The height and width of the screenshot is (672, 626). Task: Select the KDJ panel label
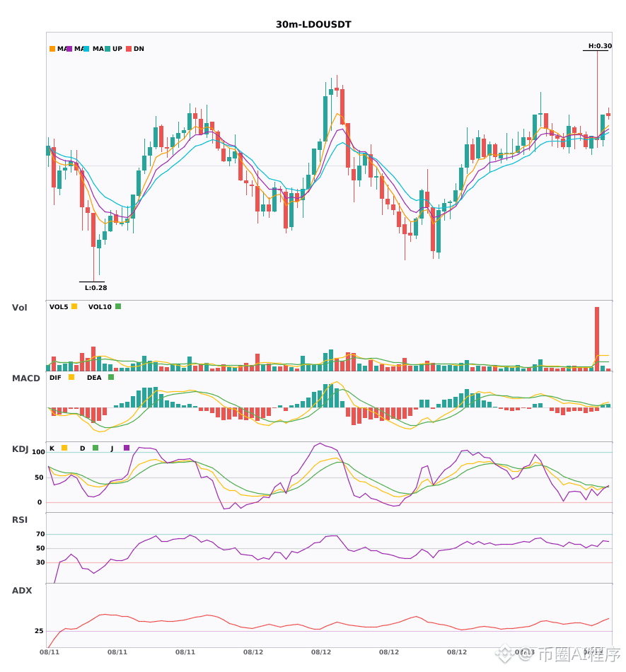(20, 448)
